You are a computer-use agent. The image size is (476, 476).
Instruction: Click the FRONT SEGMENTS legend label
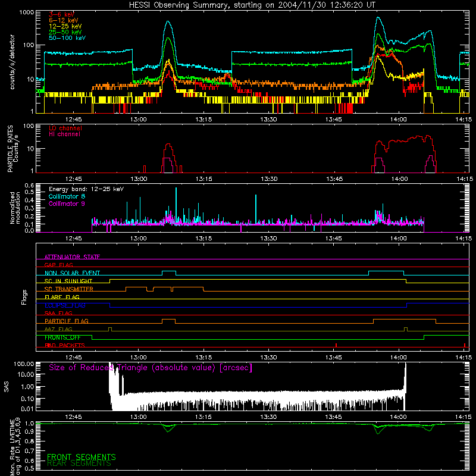[82, 457]
